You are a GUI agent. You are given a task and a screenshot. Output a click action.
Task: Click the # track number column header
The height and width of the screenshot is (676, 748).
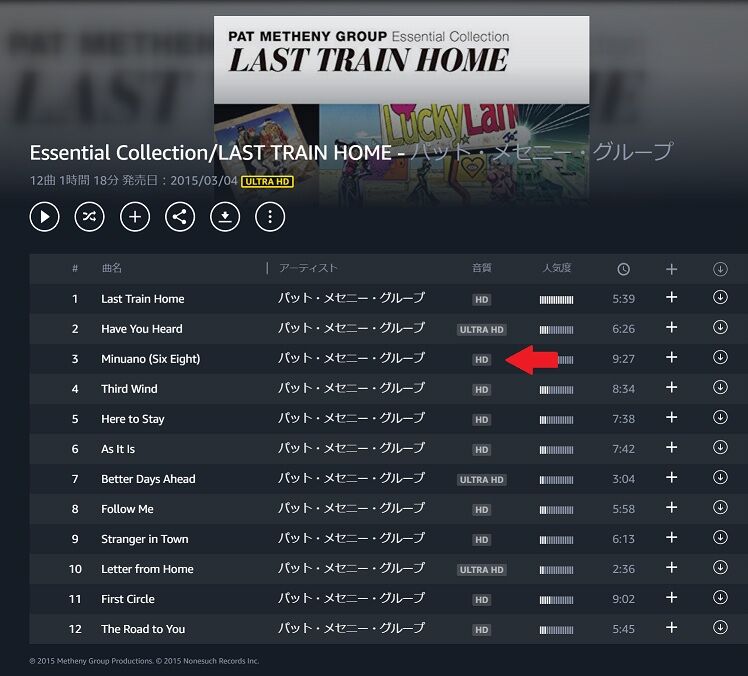(x=75, y=268)
